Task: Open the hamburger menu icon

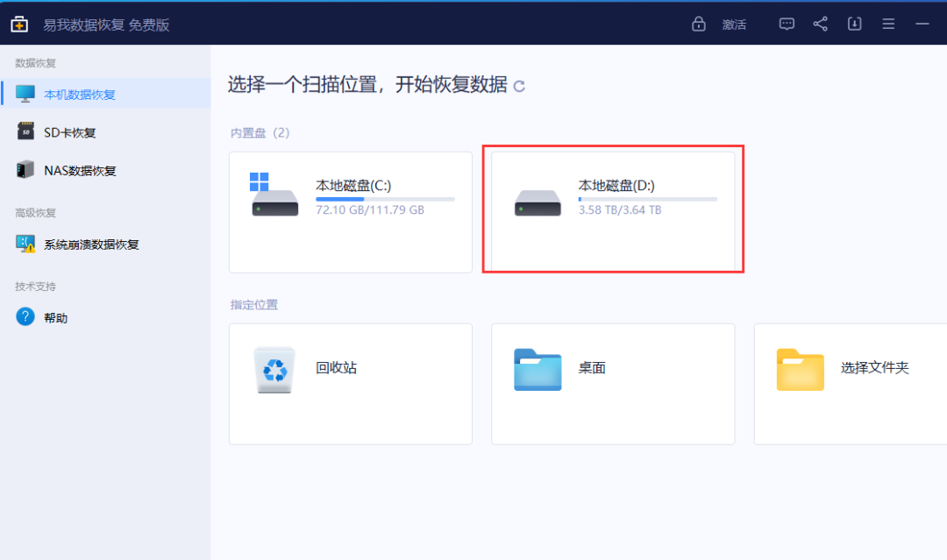Action: pos(888,25)
